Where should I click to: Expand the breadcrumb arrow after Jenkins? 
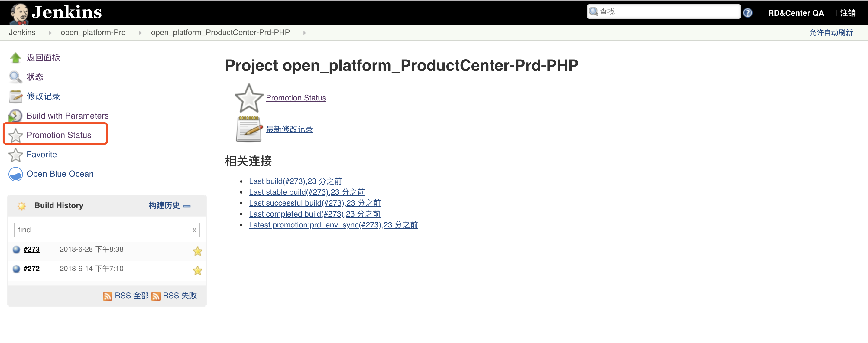(x=50, y=33)
